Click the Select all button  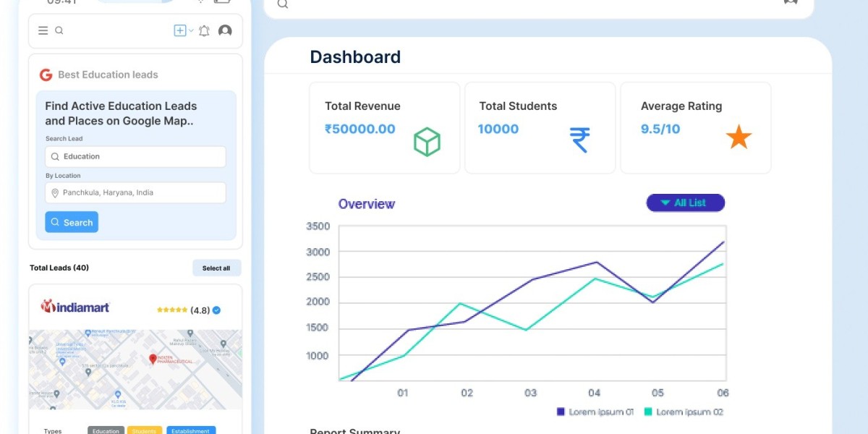[x=216, y=268]
